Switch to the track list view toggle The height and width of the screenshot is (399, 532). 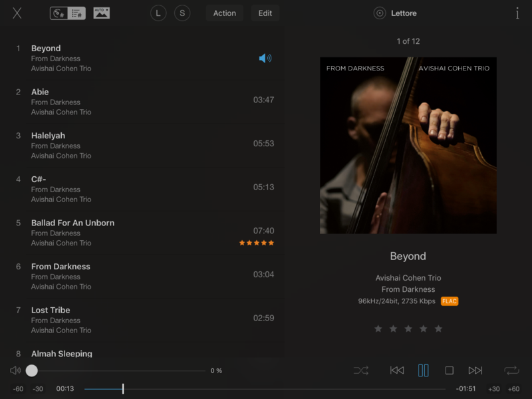pyautogui.click(x=76, y=13)
